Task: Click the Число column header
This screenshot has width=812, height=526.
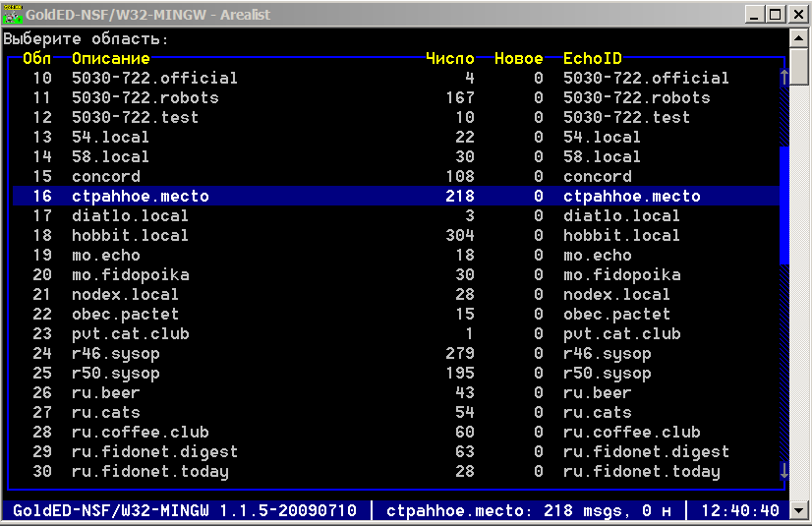Action: 449,59
